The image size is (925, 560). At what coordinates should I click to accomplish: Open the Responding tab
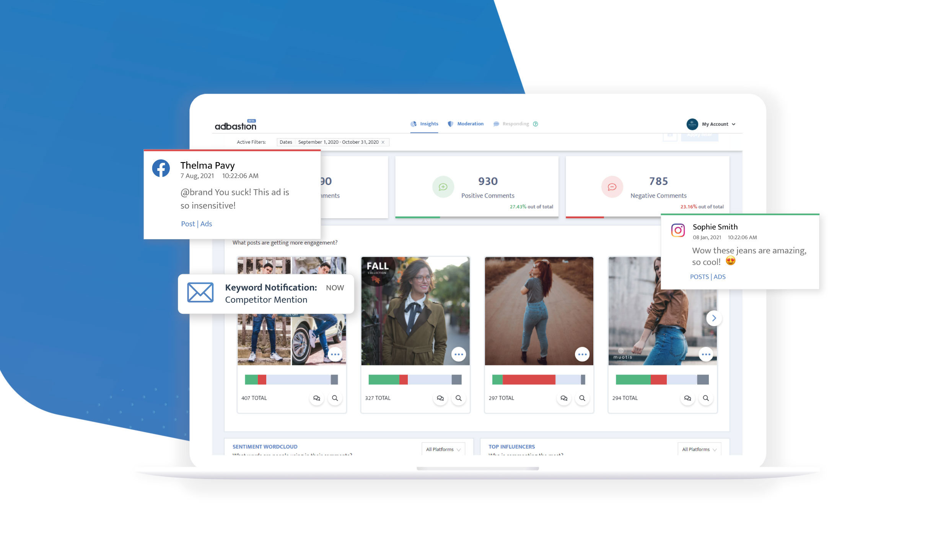pos(511,124)
